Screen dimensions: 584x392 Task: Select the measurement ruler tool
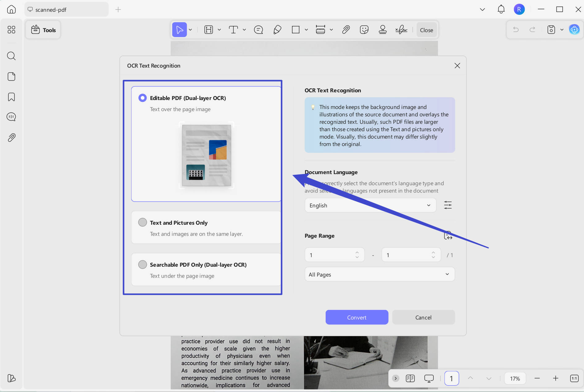[x=320, y=30]
